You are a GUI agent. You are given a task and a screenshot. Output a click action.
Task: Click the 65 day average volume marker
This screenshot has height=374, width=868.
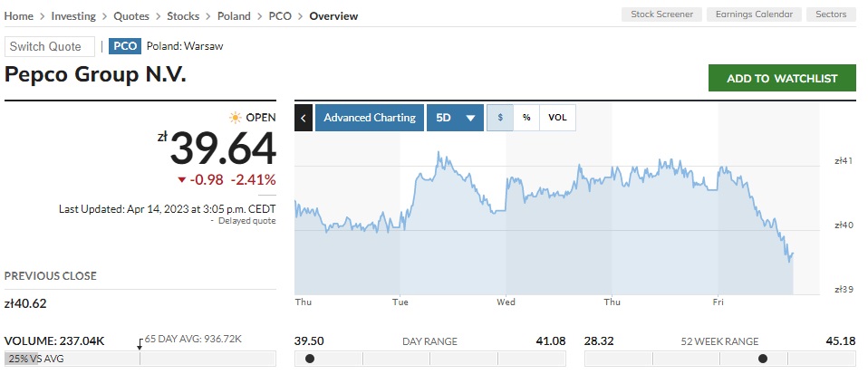point(140,343)
